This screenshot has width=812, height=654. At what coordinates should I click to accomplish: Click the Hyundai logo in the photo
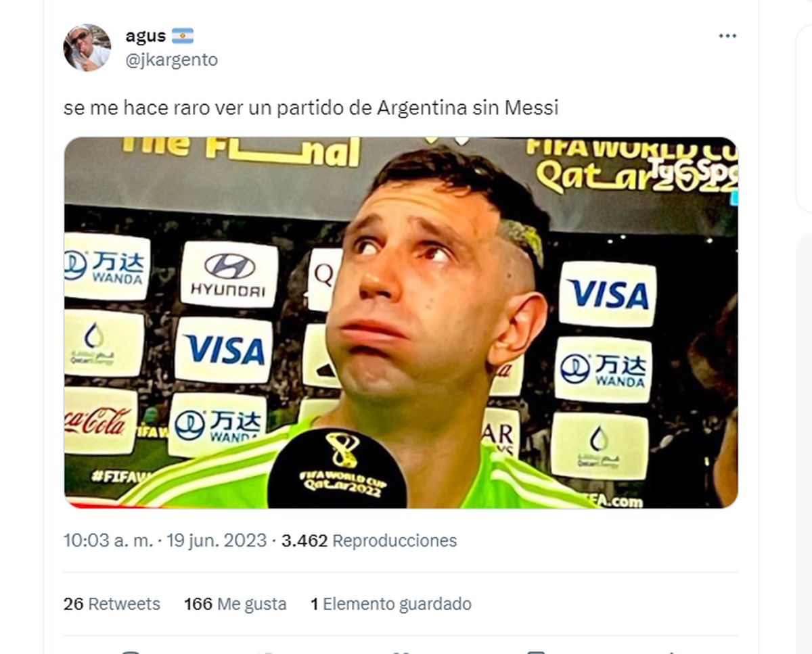[229, 275]
